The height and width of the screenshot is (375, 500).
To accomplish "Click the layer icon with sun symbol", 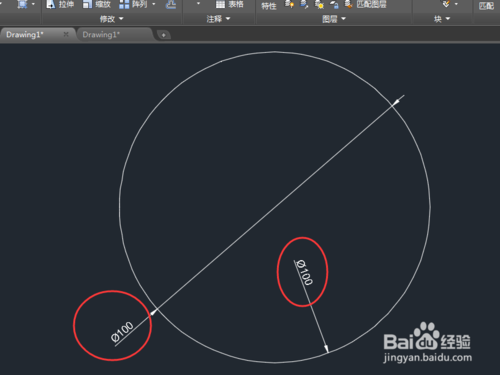I will [x=319, y=4].
